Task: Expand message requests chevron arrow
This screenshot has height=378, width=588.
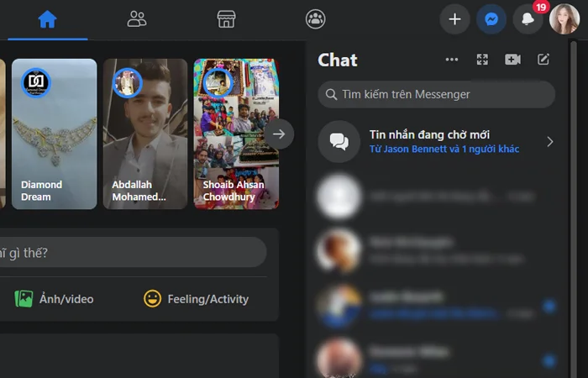Action: [550, 142]
